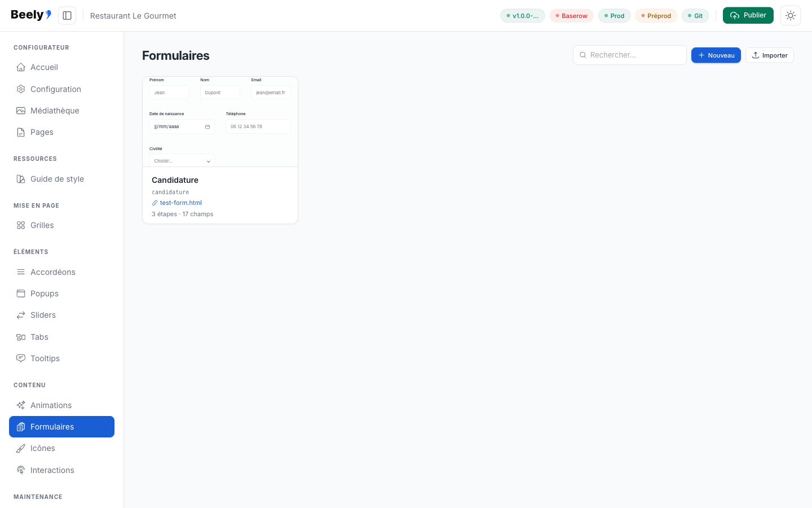This screenshot has width=812, height=508.
Task: Click the Configuration gear icon
Action: point(21,89)
